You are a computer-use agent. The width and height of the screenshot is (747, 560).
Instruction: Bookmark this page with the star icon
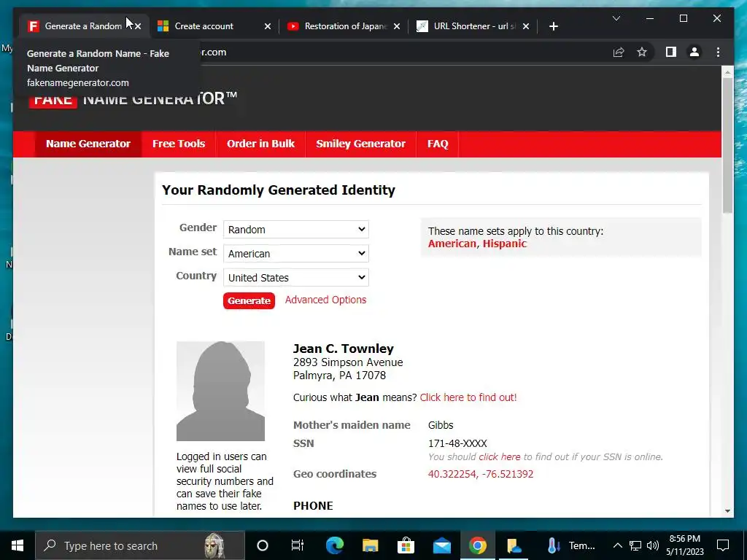click(642, 52)
